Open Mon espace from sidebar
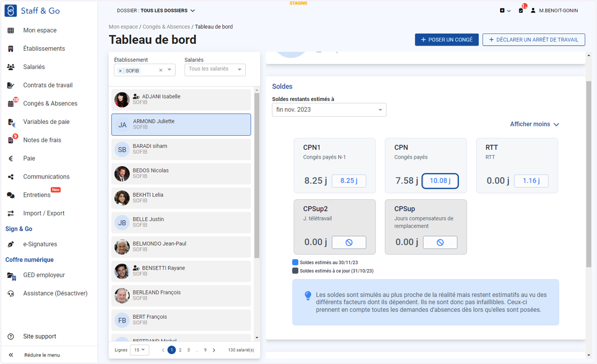The height and width of the screenshot is (364, 597). click(40, 30)
